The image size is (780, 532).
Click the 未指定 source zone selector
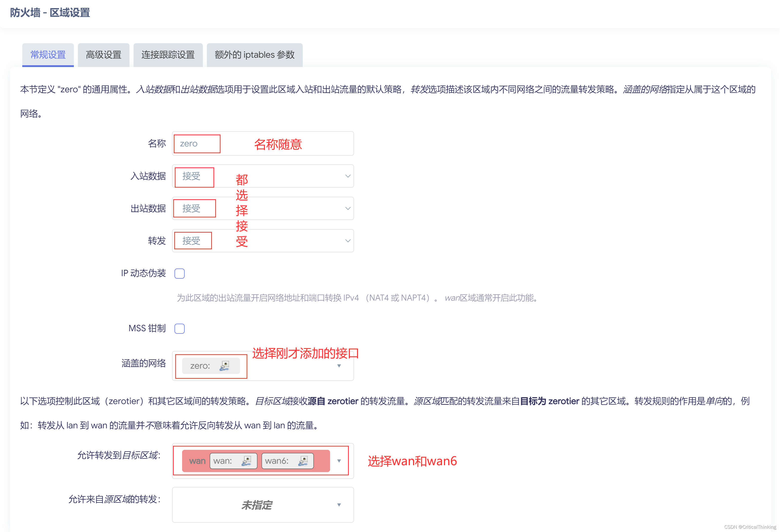pyautogui.click(x=257, y=505)
